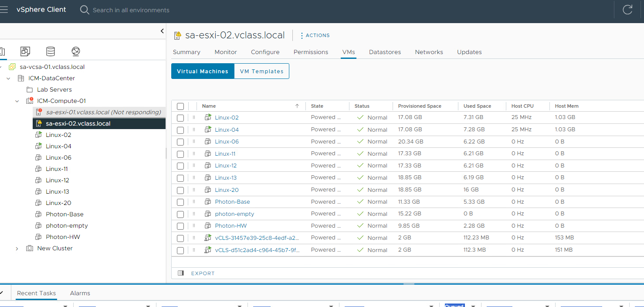Click the search in all environments field
Screen dimensions: 644x307
click(x=131, y=10)
